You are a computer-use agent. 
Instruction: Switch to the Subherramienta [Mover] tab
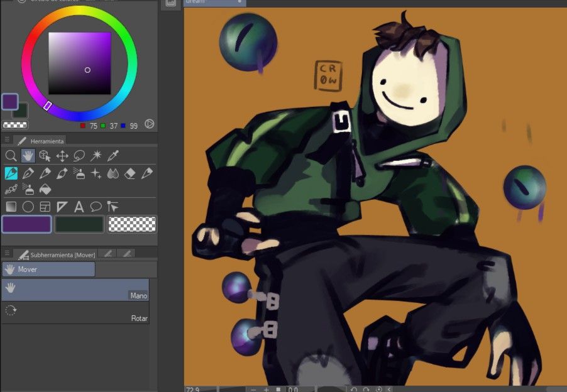[57, 254]
